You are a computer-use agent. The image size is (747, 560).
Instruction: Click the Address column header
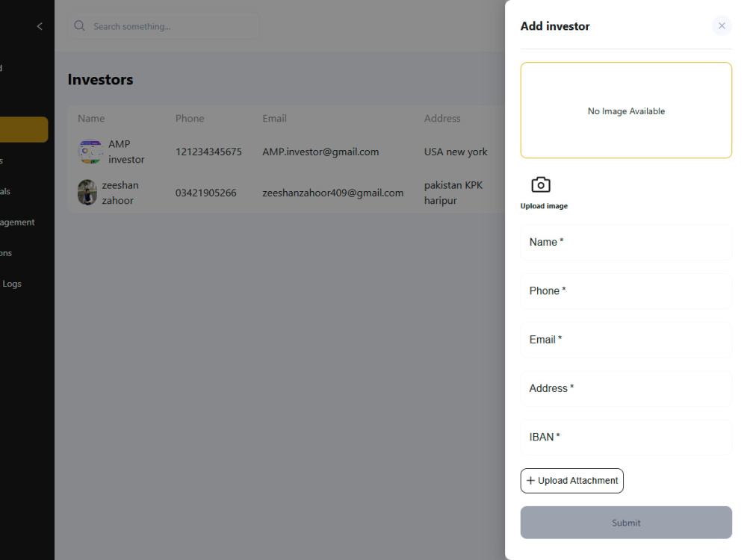click(x=442, y=118)
